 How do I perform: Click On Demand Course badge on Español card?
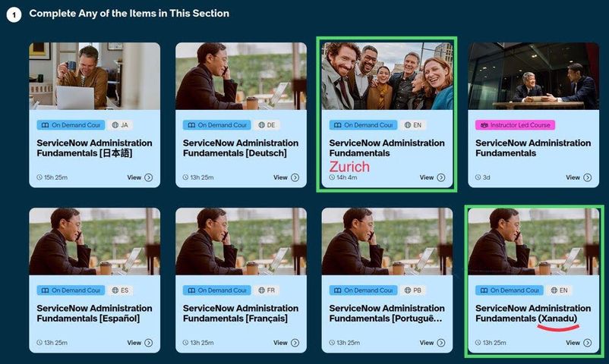coord(71,290)
